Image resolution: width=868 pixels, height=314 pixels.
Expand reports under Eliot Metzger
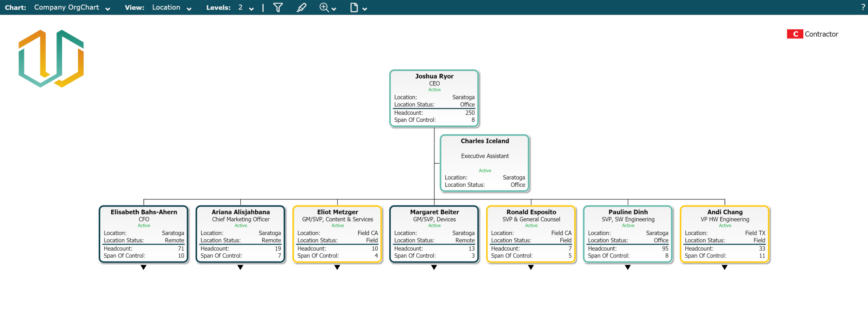337,268
